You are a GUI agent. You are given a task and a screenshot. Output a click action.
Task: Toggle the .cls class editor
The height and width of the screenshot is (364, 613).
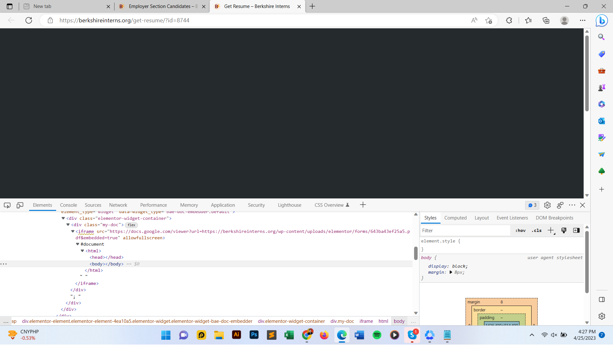[536, 230]
